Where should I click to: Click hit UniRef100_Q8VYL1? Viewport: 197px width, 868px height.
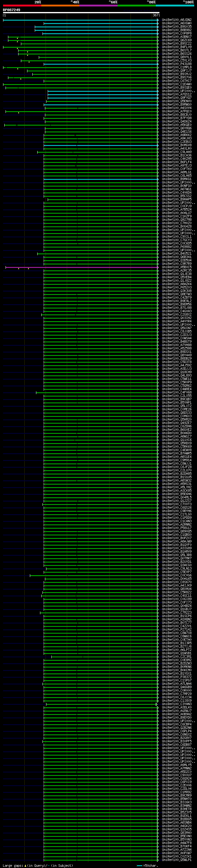pyautogui.click(x=177, y=57)
